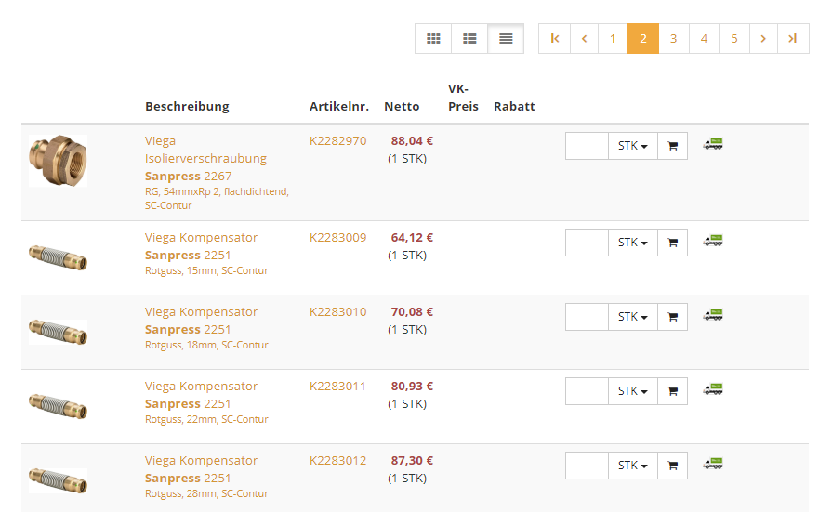Go to next page arrow
832x512 pixels.
pos(763,39)
